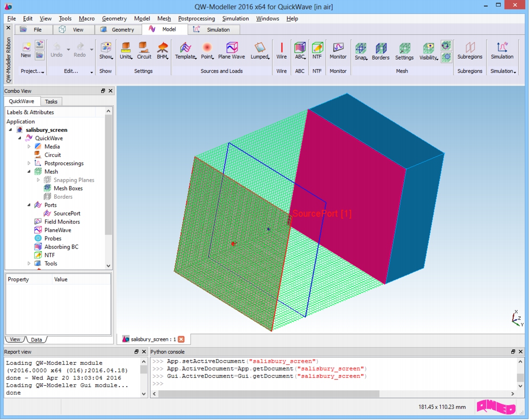Image resolution: width=529 pixels, height=420 pixels.
Task: Close the Python console panel
Action: [x=521, y=351]
